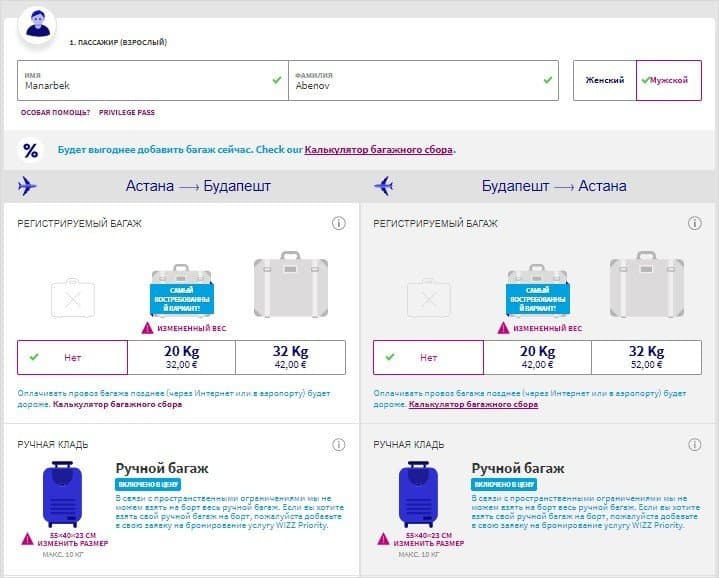Click the 1. Пассажир (взрослый) label
Screen dimensions: 719x578
pos(118,42)
